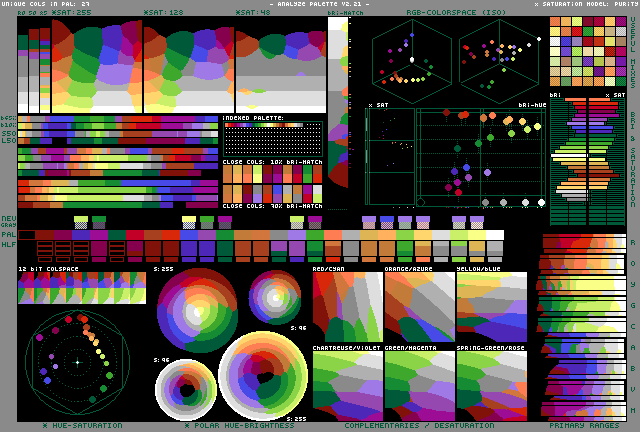Click the 'INDEXED PALETTE:' label
The height and width of the screenshot is (432, 640).
tap(253, 118)
